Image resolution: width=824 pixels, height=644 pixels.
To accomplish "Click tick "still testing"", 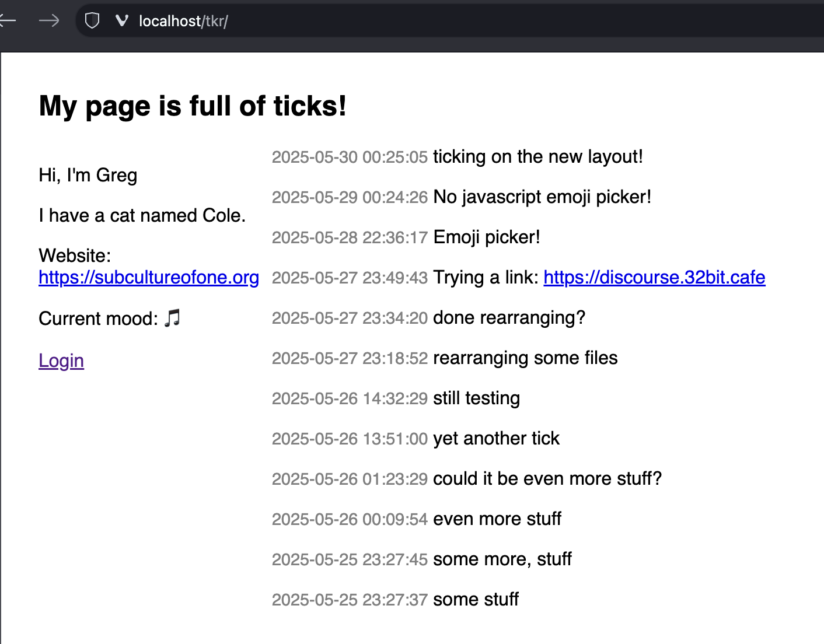I will (x=476, y=398).
